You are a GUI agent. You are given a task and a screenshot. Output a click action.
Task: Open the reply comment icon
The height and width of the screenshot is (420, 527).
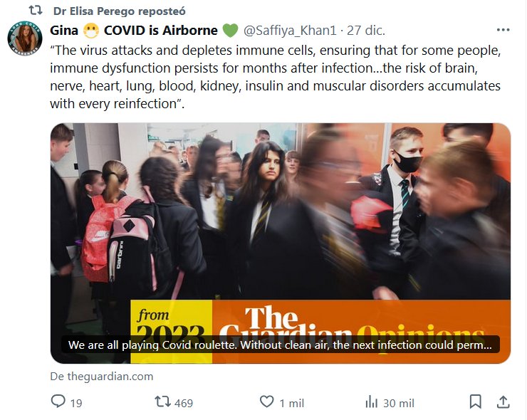pos(58,401)
